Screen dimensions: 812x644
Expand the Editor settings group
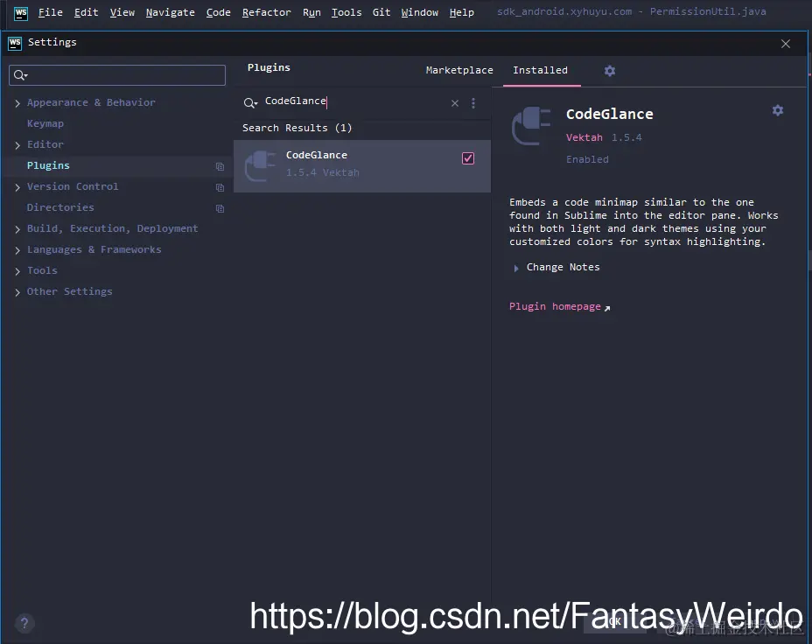coord(17,145)
